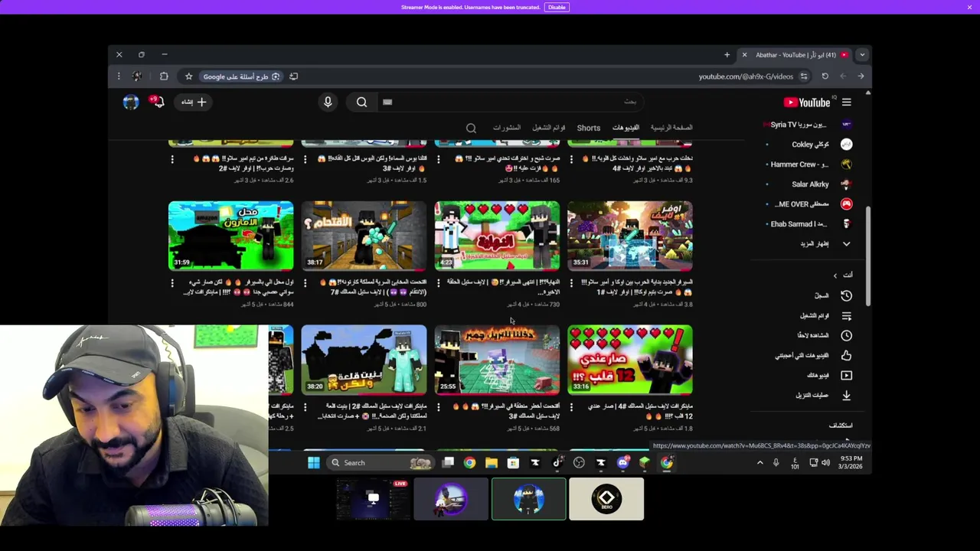Expand the أنت (You) section chevron
Viewport: 980px width, 551px height.
click(x=835, y=275)
